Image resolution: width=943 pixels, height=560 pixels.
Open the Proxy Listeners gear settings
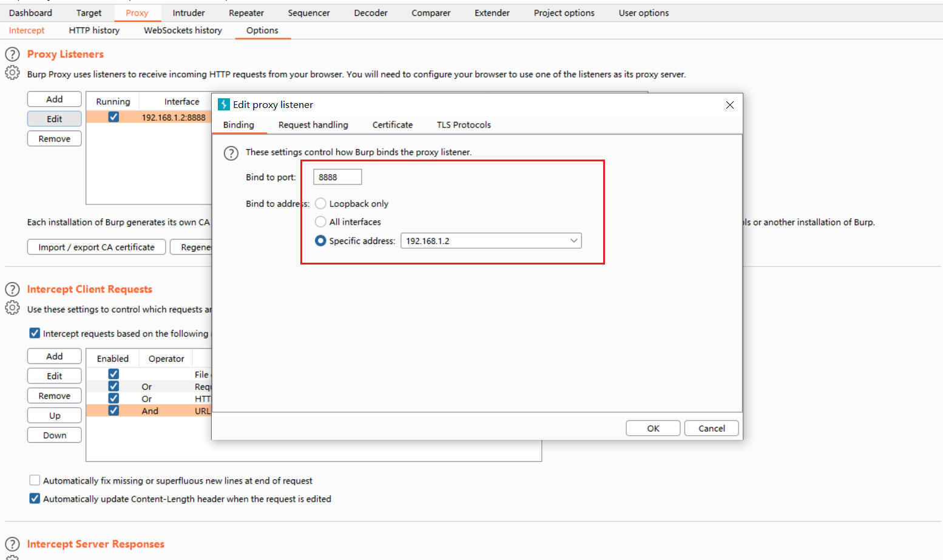click(12, 73)
